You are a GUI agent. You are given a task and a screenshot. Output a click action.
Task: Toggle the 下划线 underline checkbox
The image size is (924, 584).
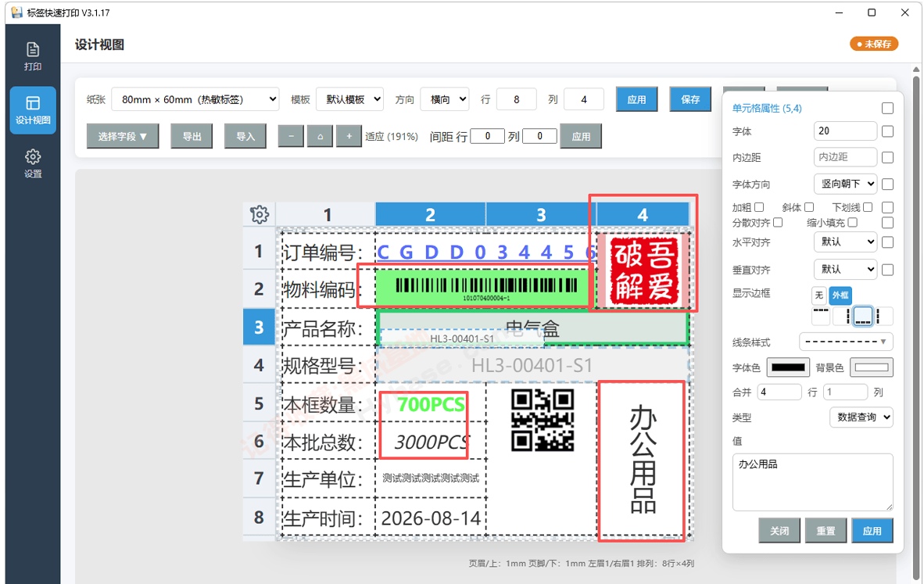pyautogui.click(x=868, y=207)
